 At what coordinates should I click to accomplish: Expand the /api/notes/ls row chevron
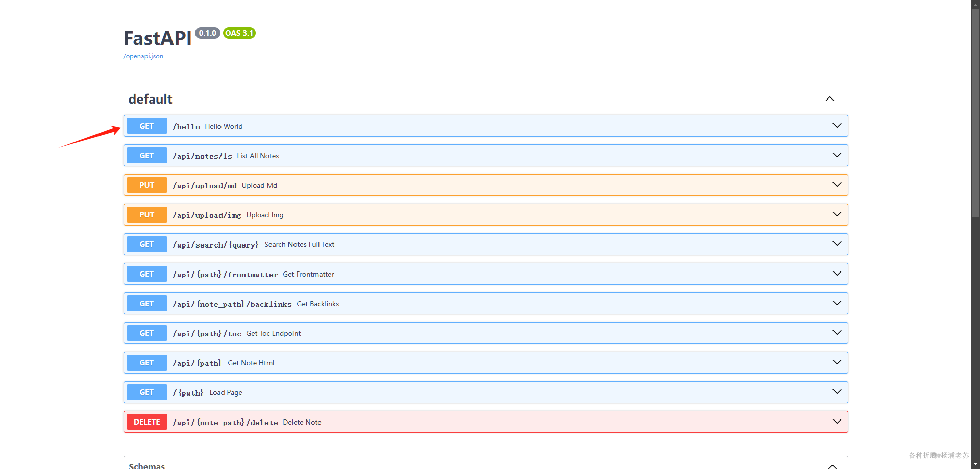click(837, 155)
